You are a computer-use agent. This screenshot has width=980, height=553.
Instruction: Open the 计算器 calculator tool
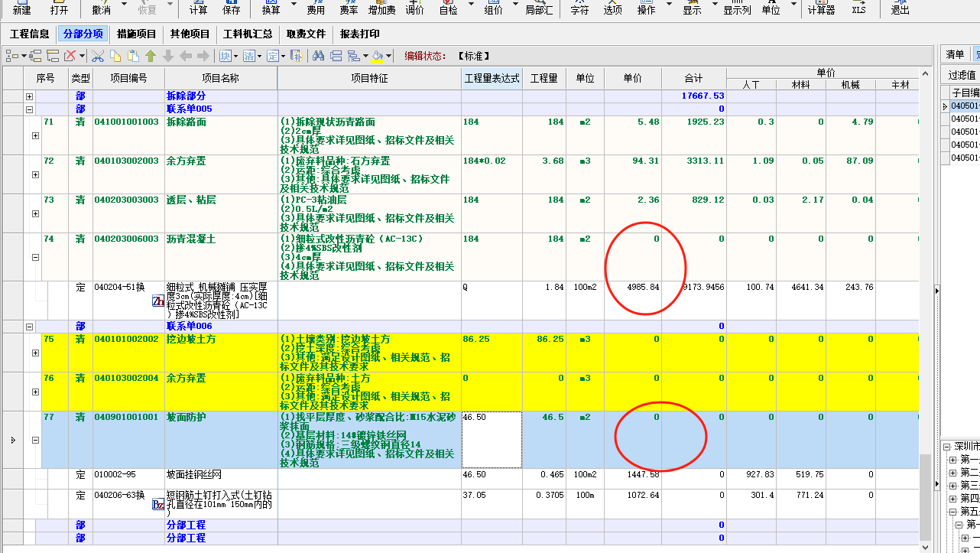[821, 8]
